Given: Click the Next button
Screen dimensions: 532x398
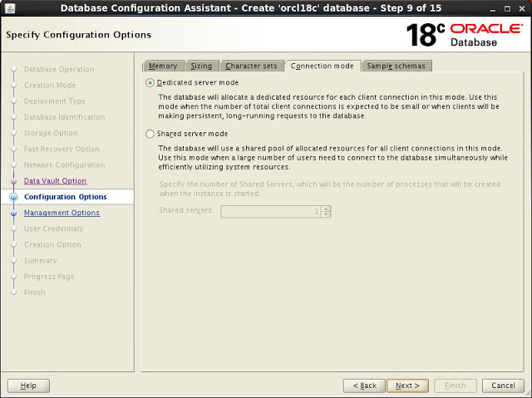Looking at the screenshot, I should [407, 386].
